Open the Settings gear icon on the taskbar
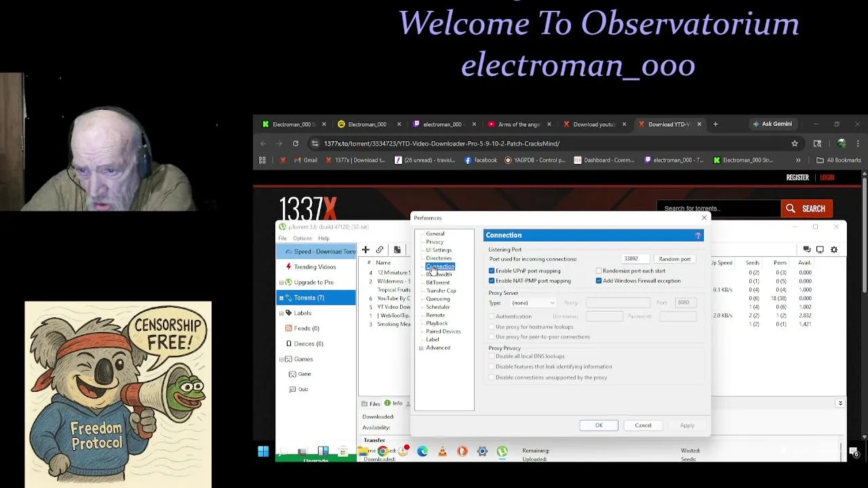Viewport: 868px width, 488px height. click(x=482, y=451)
